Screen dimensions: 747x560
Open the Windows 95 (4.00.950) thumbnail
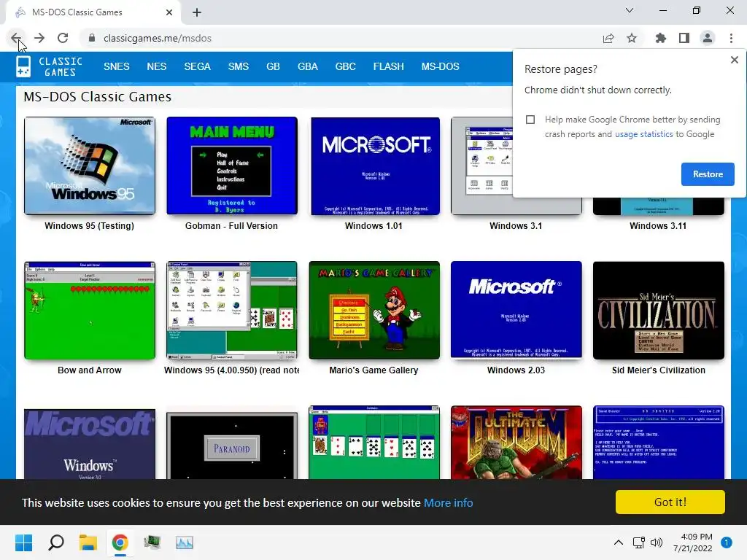(232, 311)
